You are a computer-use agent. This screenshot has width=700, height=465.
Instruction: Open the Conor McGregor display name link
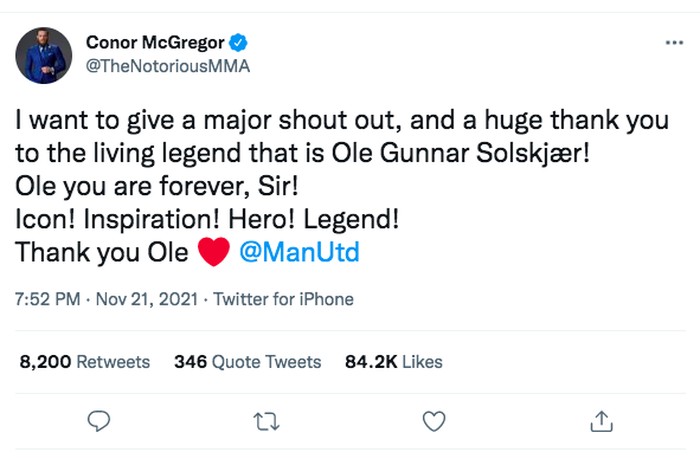[157, 42]
